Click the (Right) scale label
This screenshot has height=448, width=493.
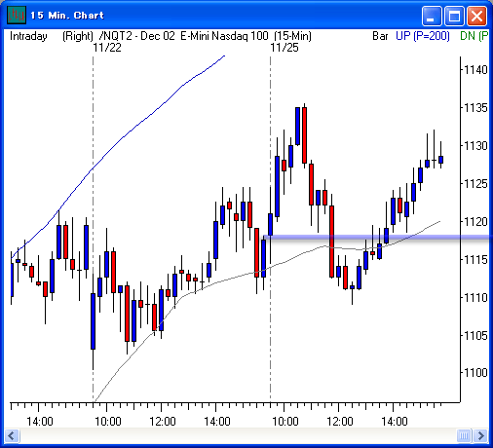[78, 36]
